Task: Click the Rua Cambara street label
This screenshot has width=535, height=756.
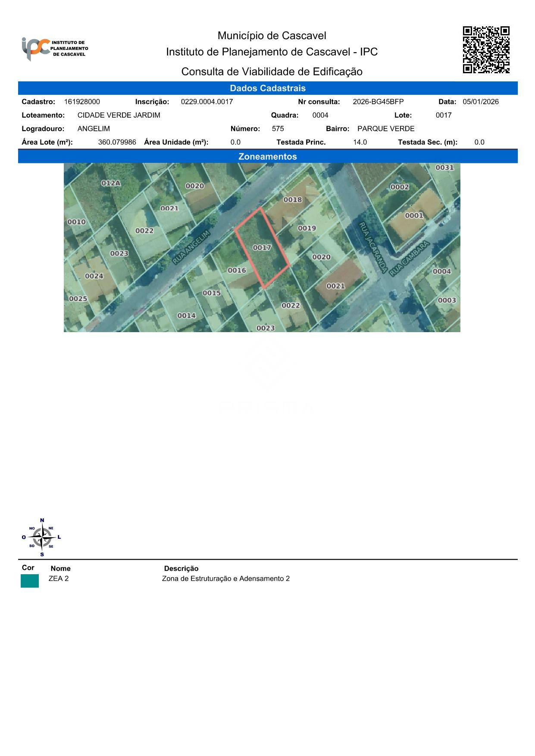Action: 409,258
